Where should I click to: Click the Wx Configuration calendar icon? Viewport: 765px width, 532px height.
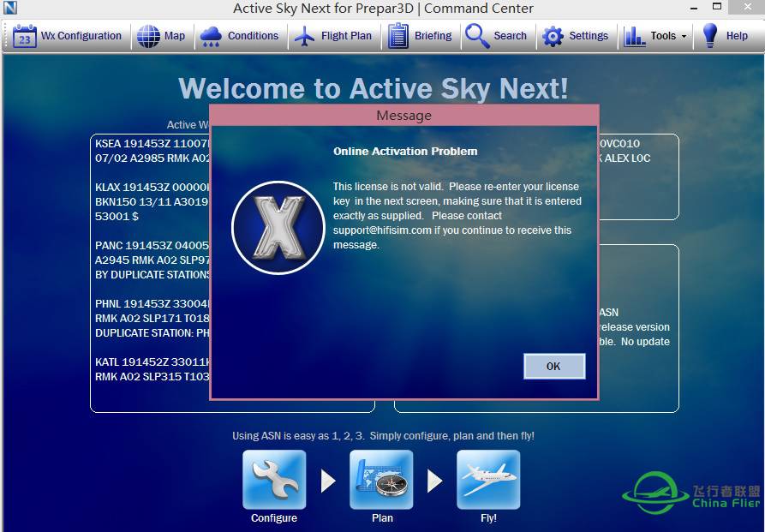(x=25, y=36)
